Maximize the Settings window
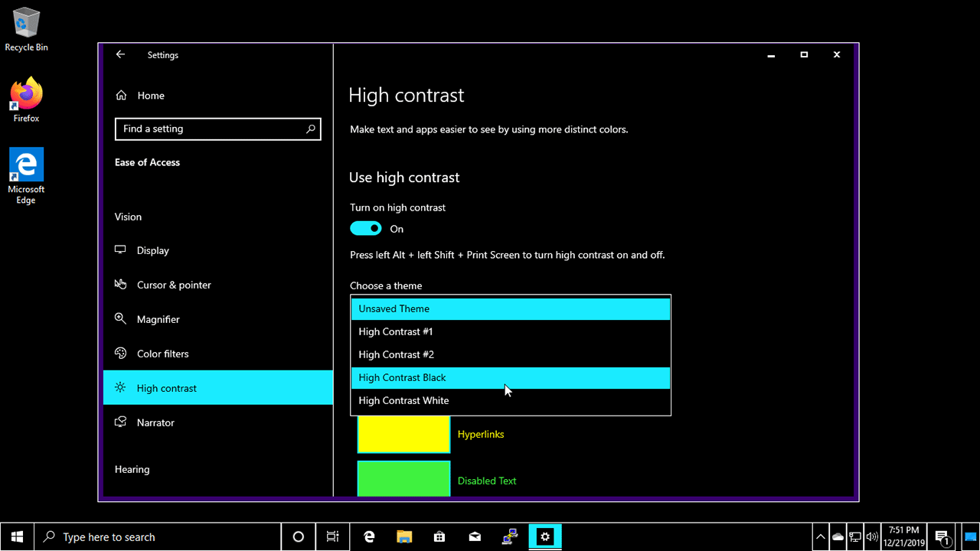 point(804,55)
